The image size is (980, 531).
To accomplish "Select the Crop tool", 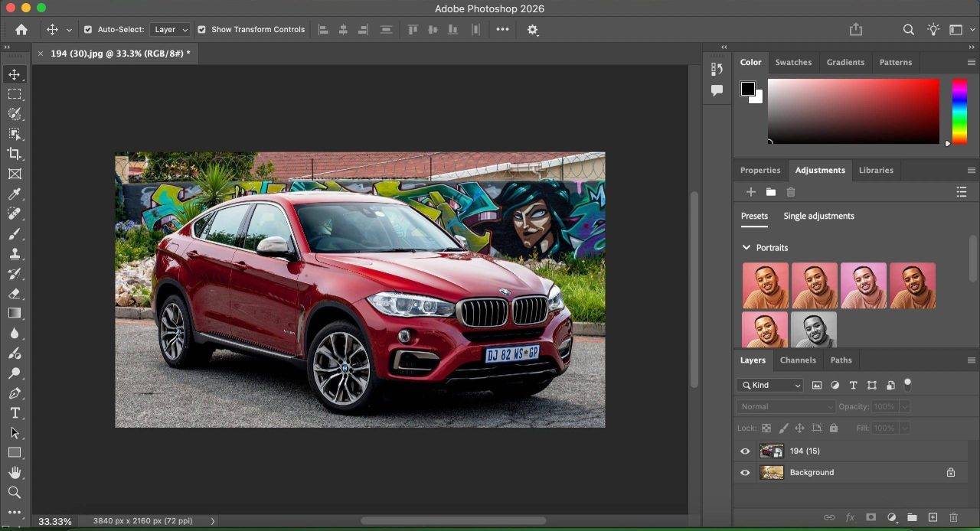I will (x=15, y=154).
